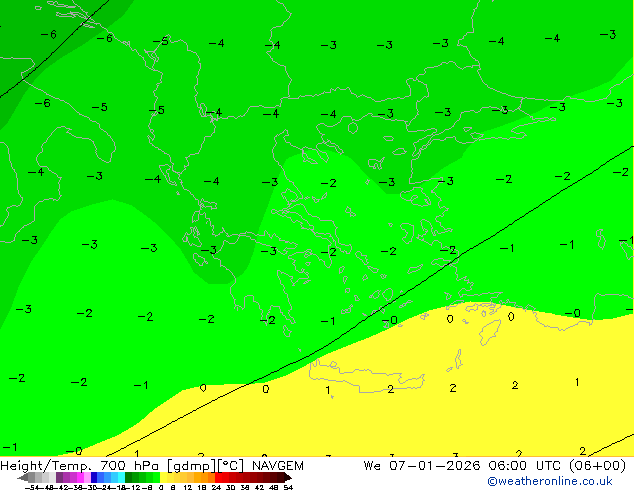Click the right-end arrow of the color legend
This screenshot has height=490, width=634.
click(x=288, y=478)
